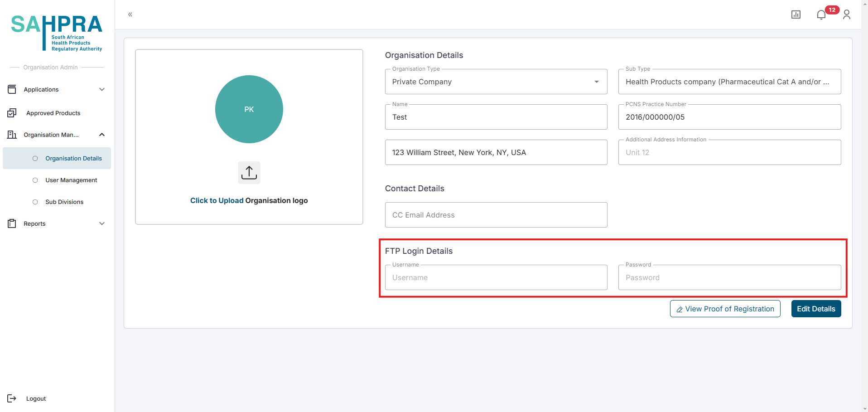This screenshot has height=412, width=868.
Task: Click the FTP Username input field
Action: [x=496, y=277]
